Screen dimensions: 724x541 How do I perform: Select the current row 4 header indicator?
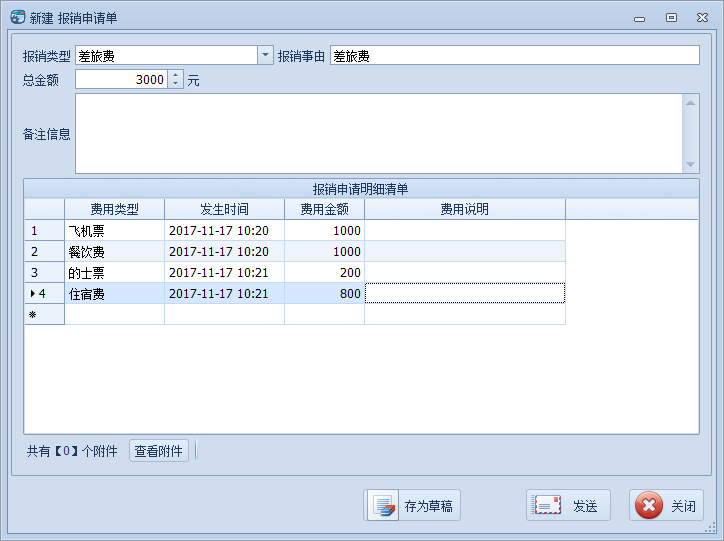point(44,294)
